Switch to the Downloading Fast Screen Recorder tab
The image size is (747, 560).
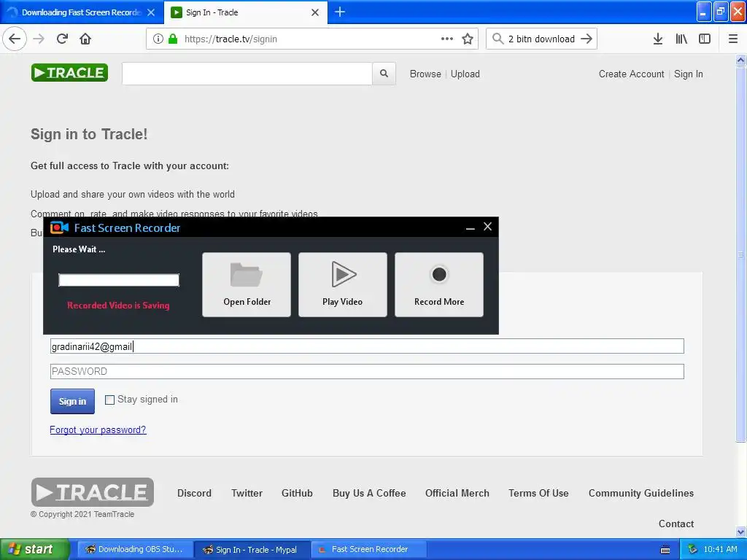coord(82,12)
